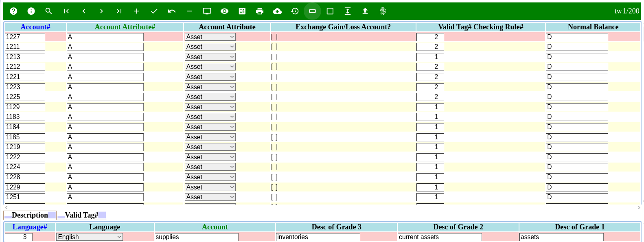Click the Account Attribute# field for account 1228
The height and width of the screenshot is (242, 644).
point(105,177)
